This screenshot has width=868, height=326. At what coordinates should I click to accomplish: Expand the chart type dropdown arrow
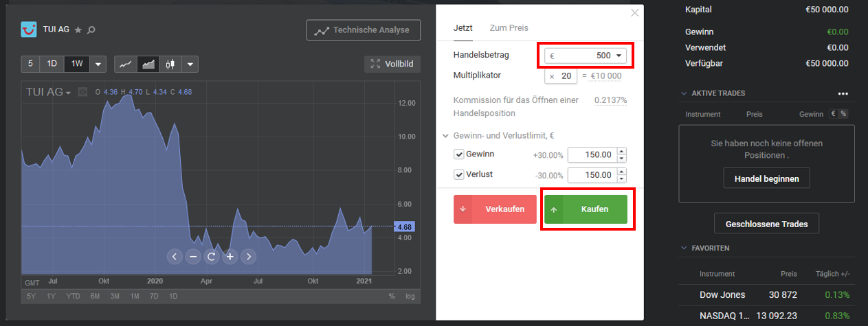click(x=190, y=64)
